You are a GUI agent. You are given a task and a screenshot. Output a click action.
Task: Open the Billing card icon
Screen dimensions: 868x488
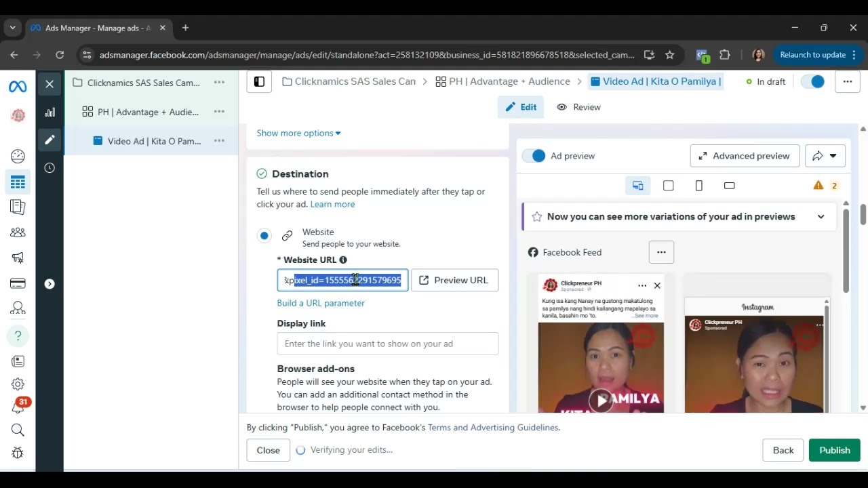point(18,283)
